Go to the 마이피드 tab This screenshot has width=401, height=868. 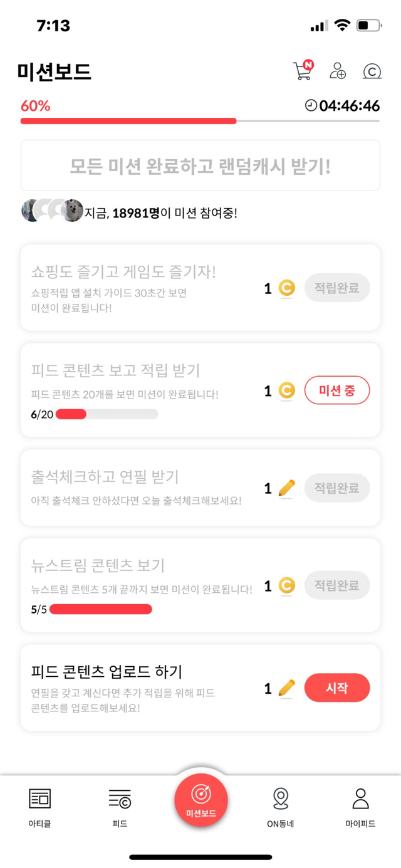point(360,807)
